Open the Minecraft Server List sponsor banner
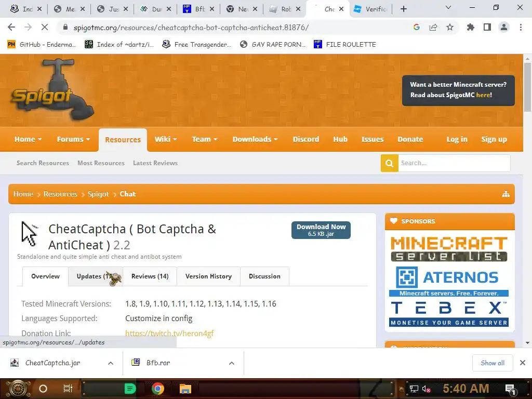532x399 pixels. pyautogui.click(x=449, y=249)
